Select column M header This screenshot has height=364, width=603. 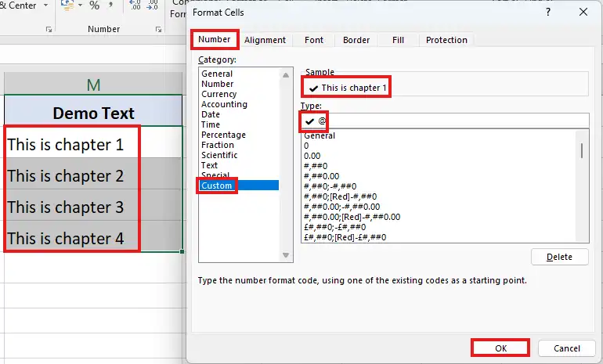[93, 84]
